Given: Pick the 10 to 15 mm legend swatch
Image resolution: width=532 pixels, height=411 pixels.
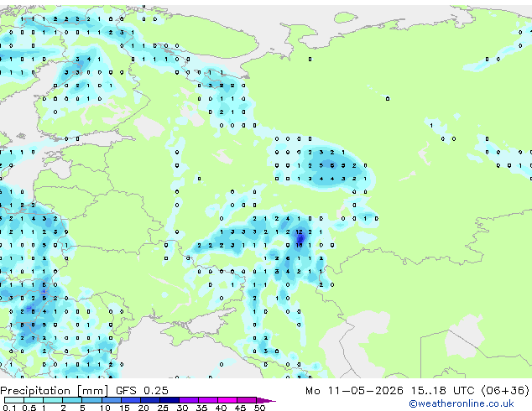Looking at the screenshot, I should (x=112, y=400).
